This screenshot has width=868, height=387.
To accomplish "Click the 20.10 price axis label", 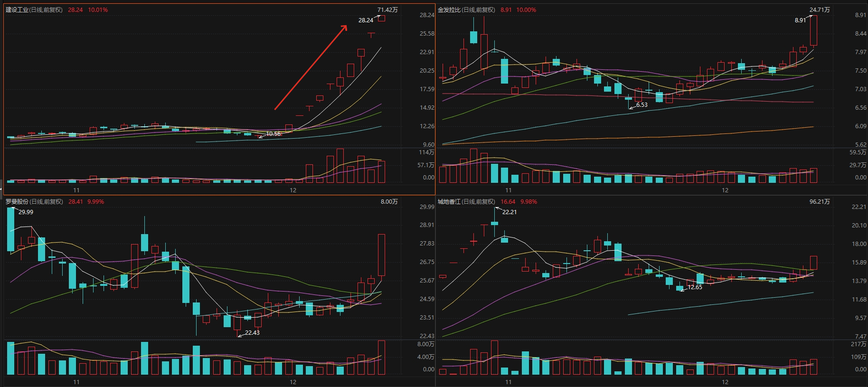I will click(x=859, y=225).
